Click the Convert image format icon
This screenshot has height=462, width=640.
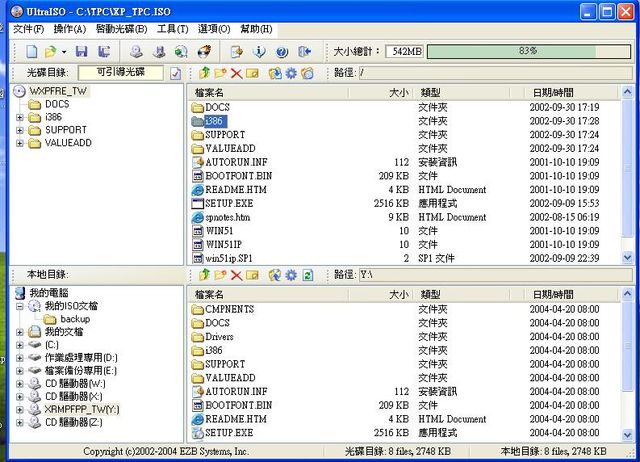[181, 51]
